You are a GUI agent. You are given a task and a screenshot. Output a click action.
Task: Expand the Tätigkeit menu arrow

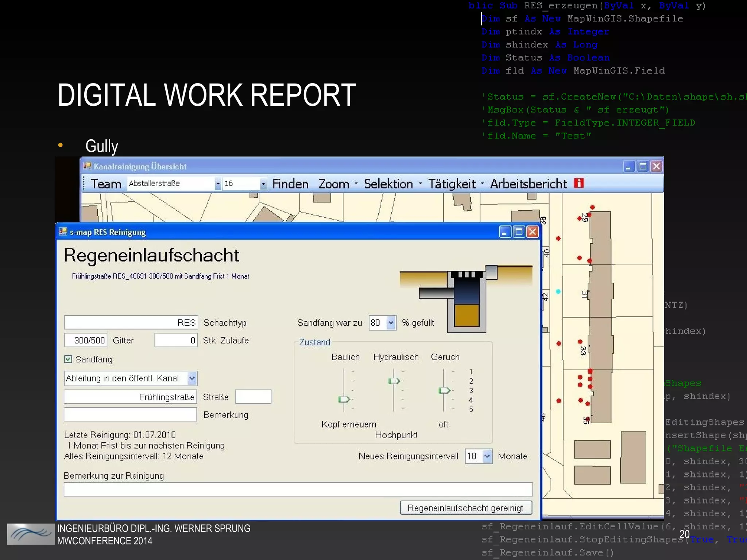click(x=482, y=183)
